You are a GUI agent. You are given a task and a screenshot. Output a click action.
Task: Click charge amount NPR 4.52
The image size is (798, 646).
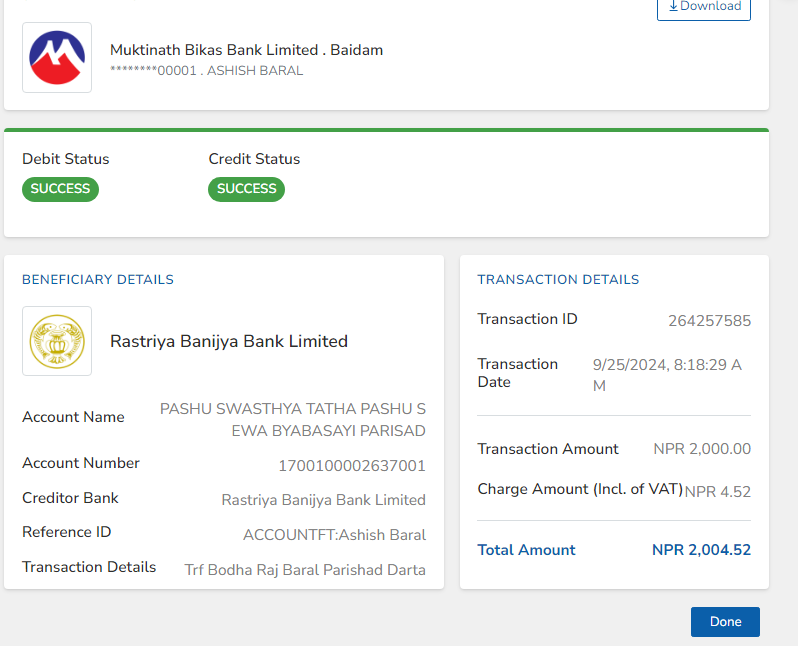click(x=718, y=491)
